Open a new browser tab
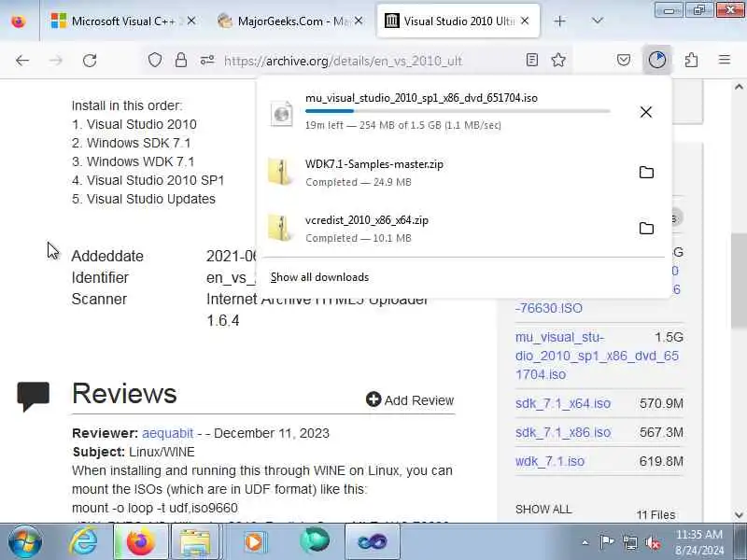747x560 pixels. (559, 21)
